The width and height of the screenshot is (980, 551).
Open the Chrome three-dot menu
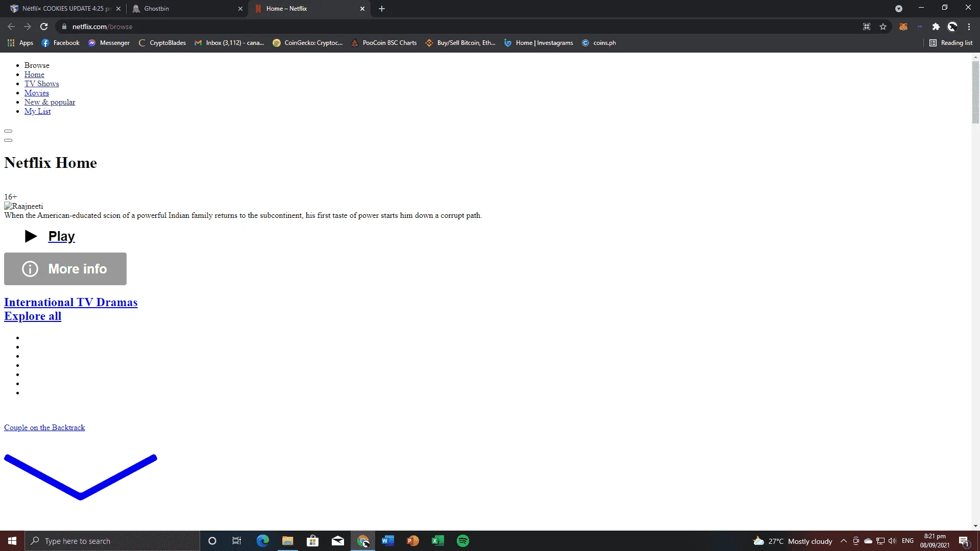pyautogui.click(x=969, y=27)
